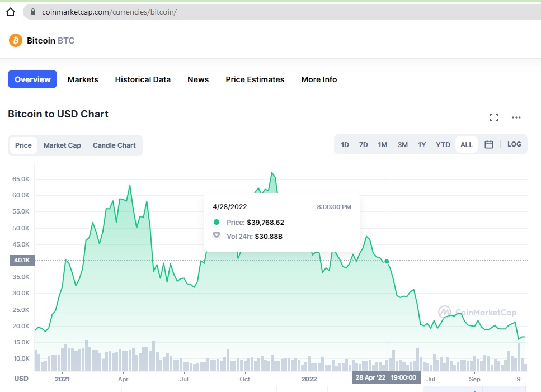Click the Bitcoin to USD Chart heading
Viewport: 541px width, 392px height.
tap(58, 114)
